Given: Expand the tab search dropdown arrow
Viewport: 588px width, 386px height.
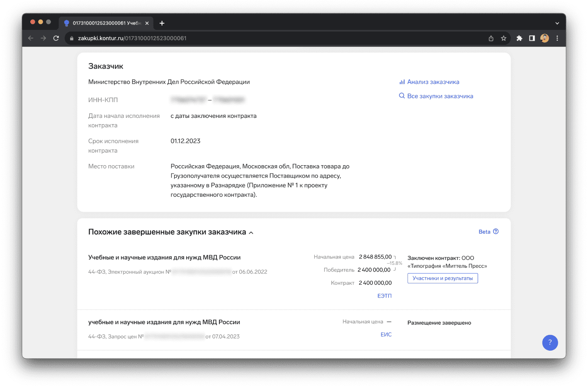Looking at the screenshot, I should 557,23.
